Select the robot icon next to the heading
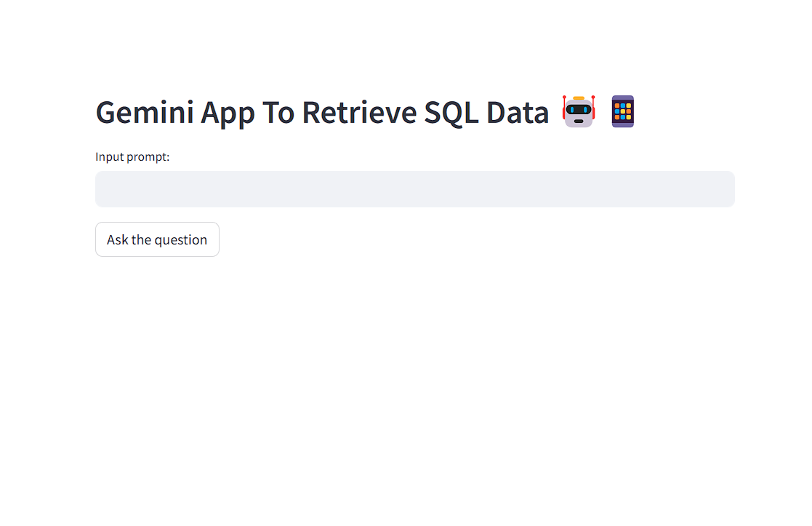 577,111
